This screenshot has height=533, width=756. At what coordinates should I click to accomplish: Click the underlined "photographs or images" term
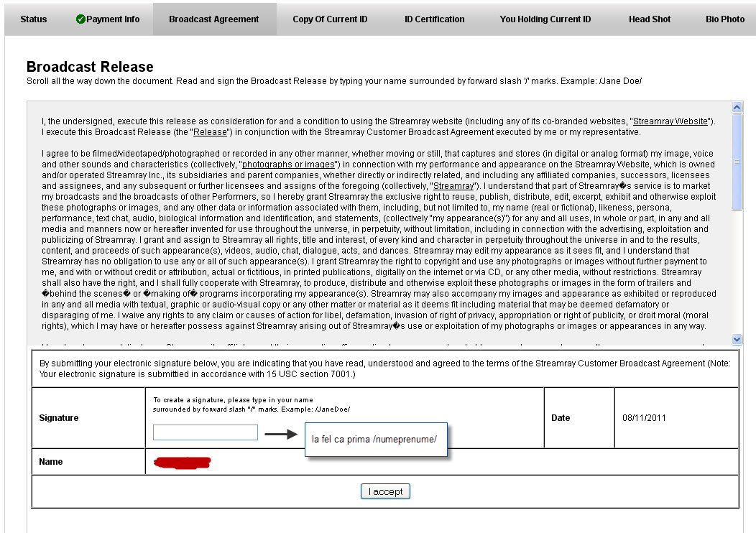coord(288,164)
